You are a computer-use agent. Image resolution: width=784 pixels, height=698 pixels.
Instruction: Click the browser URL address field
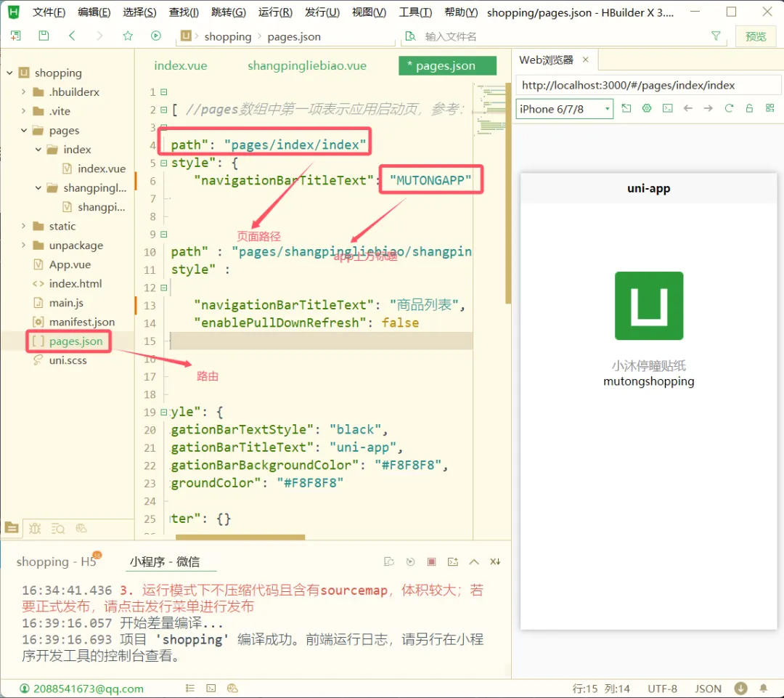[x=648, y=85]
